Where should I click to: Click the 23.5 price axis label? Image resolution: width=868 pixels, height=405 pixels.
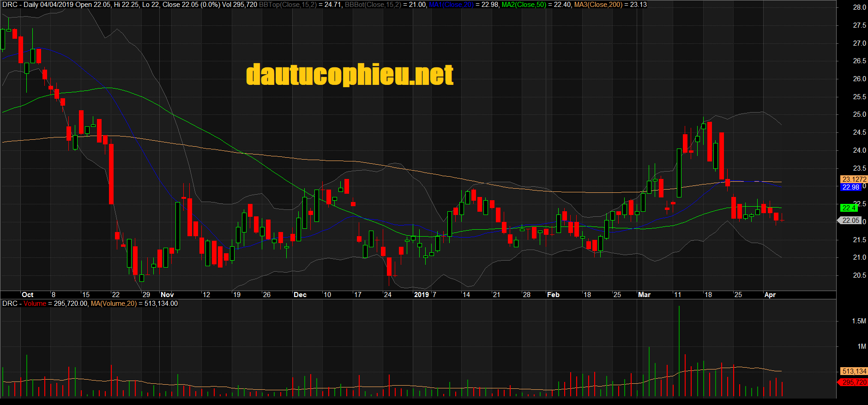[859, 168]
